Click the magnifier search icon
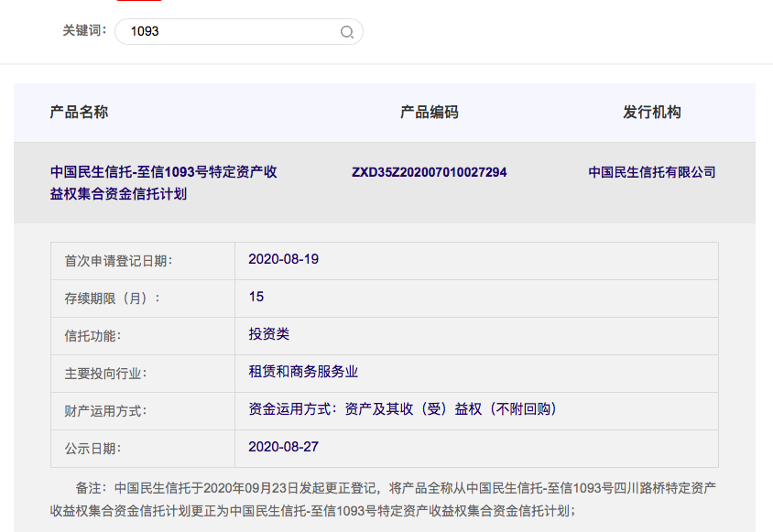Viewport: 773px width, 532px height. (x=347, y=32)
